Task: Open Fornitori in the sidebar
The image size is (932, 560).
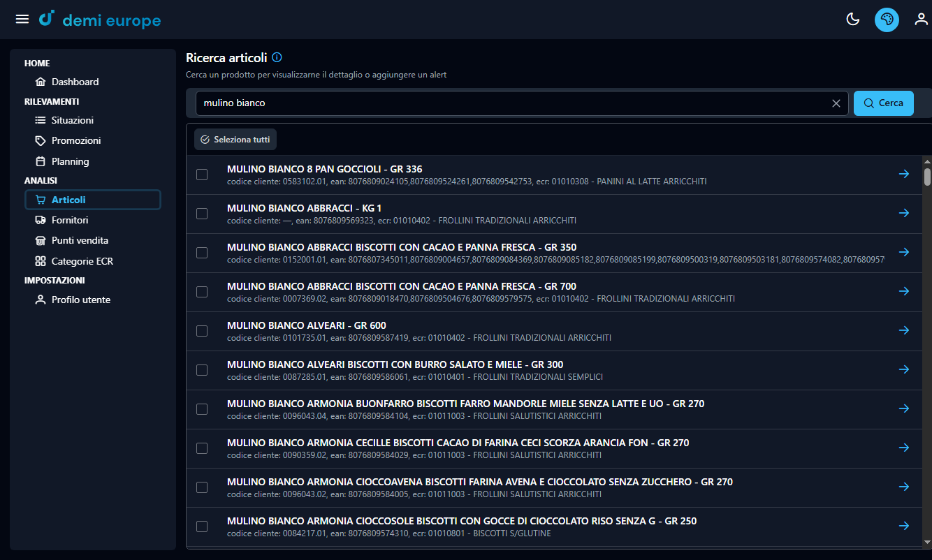Action: click(92, 220)
